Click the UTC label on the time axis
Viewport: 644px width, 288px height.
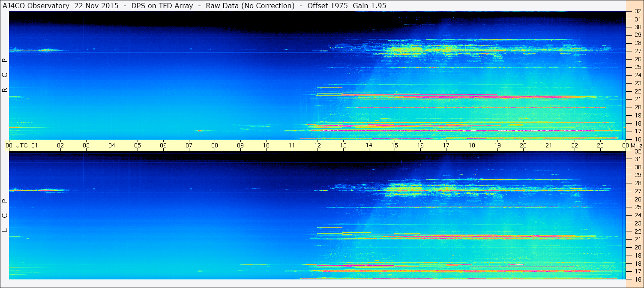[21, 145]
